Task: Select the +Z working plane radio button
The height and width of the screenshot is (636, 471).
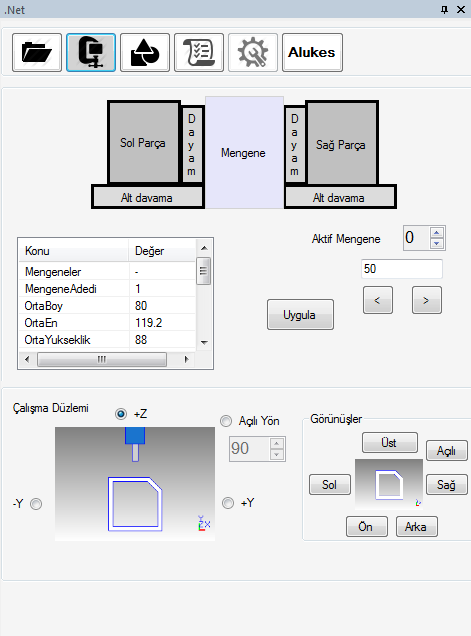Action: click(x=121, y=414)
